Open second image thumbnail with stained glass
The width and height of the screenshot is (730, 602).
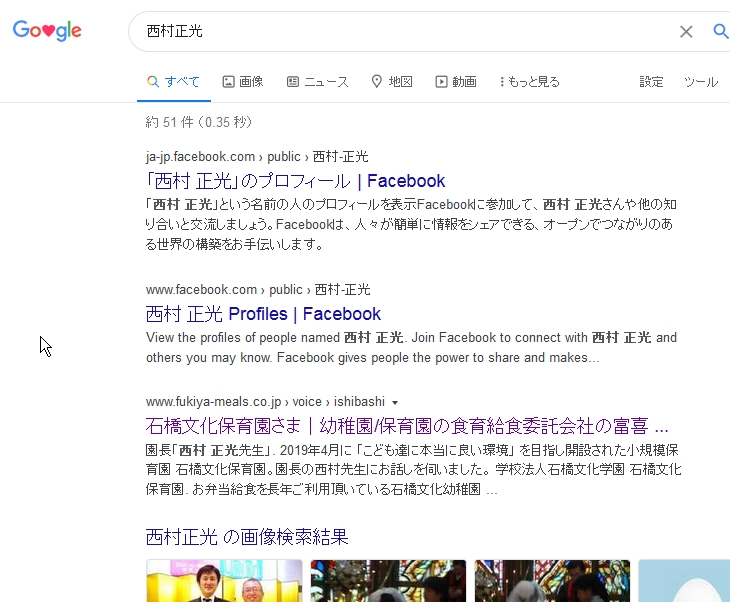coord(388,581)
